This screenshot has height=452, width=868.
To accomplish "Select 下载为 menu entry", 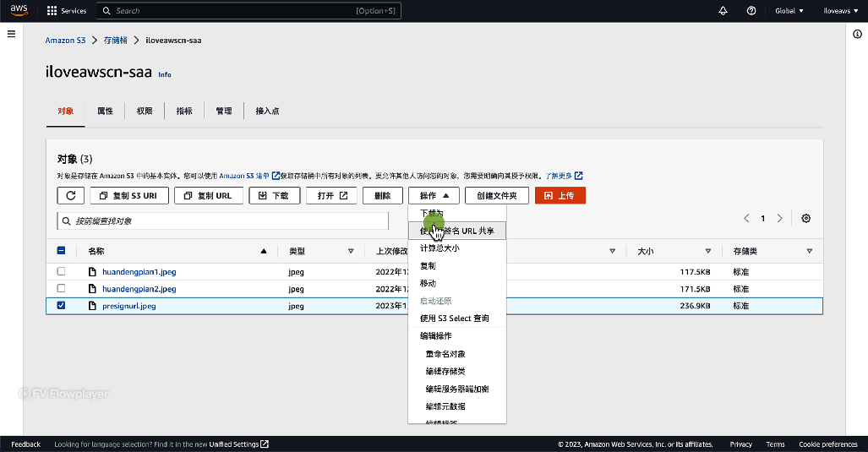I will click(456, 213).
